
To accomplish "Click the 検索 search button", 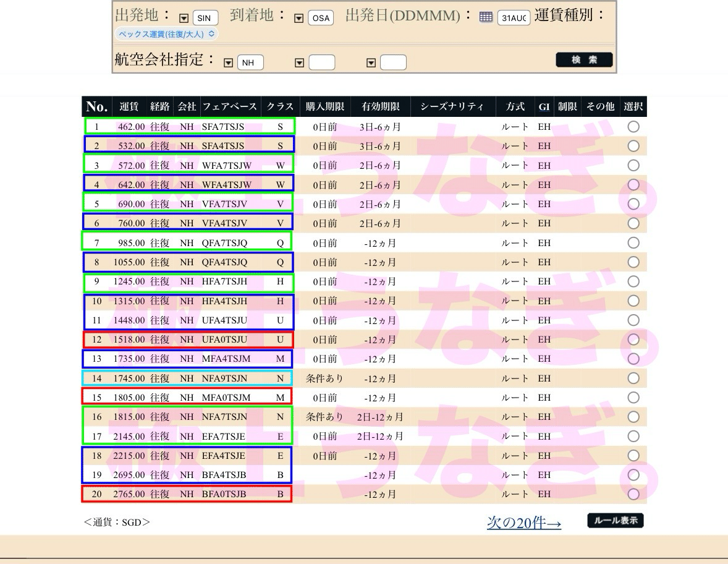I will pos(584,59).
